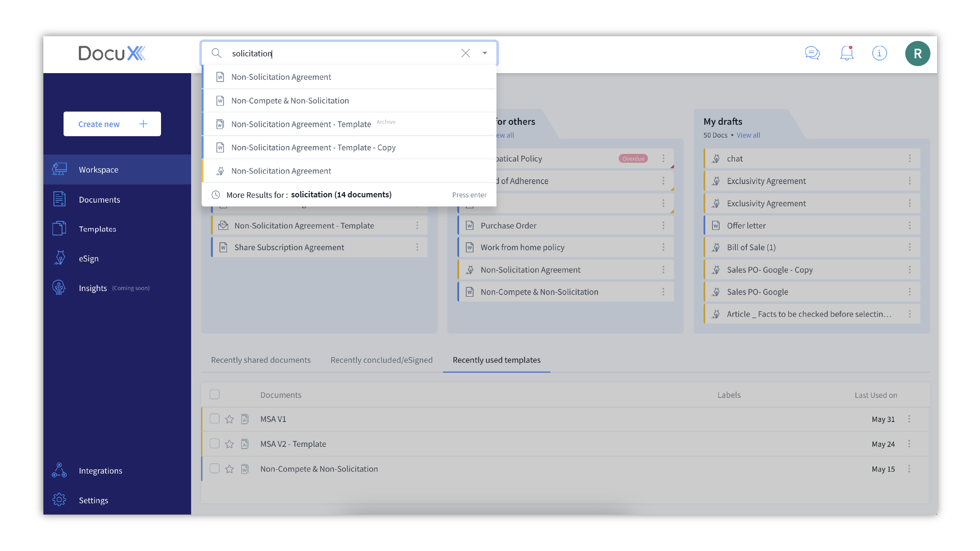Click the Insights sidebar icon
This screenshot has width=980, height=551.
[60, 288]
